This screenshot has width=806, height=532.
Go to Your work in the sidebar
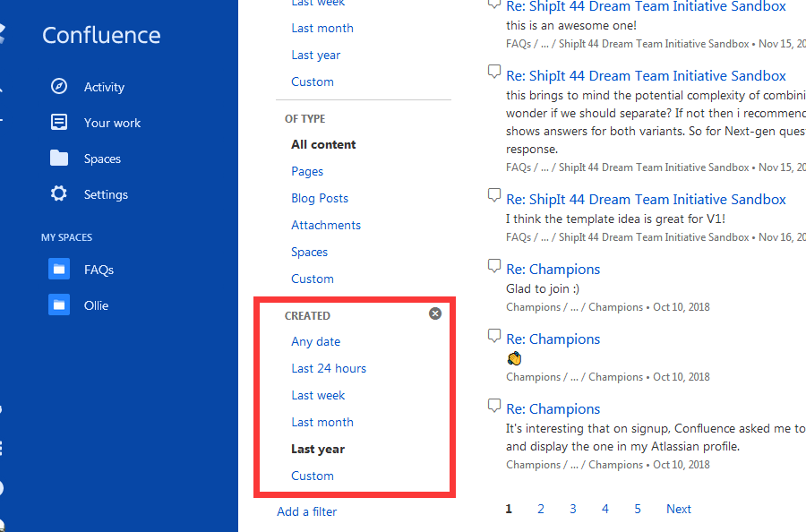point(113,123)
